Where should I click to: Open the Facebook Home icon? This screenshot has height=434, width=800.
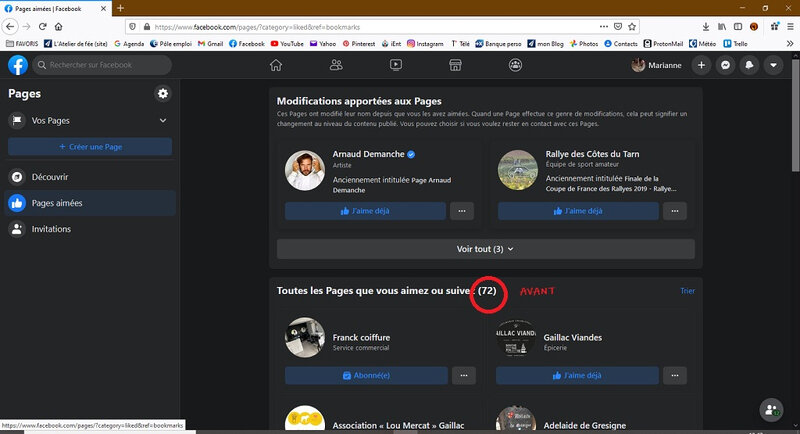tap(276, 65)
